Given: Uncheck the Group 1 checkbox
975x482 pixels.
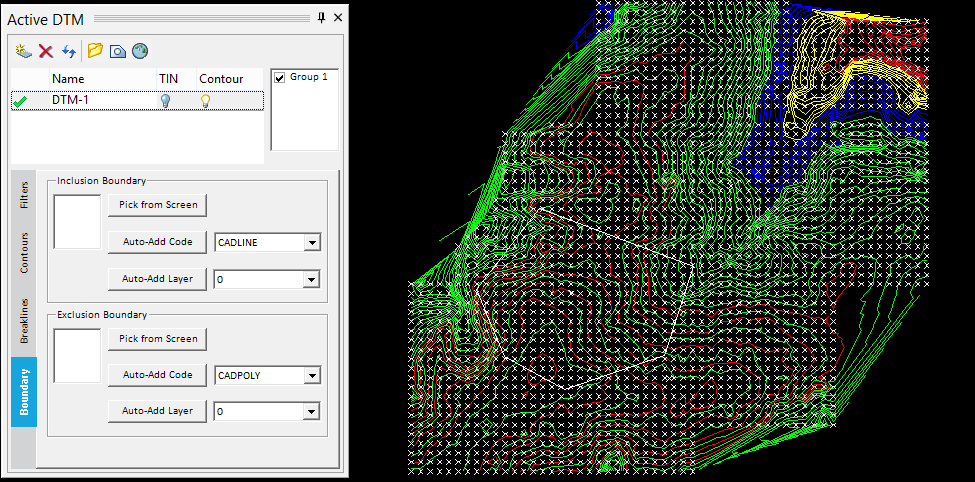Looking at the screenshot, I should (279, 77).
